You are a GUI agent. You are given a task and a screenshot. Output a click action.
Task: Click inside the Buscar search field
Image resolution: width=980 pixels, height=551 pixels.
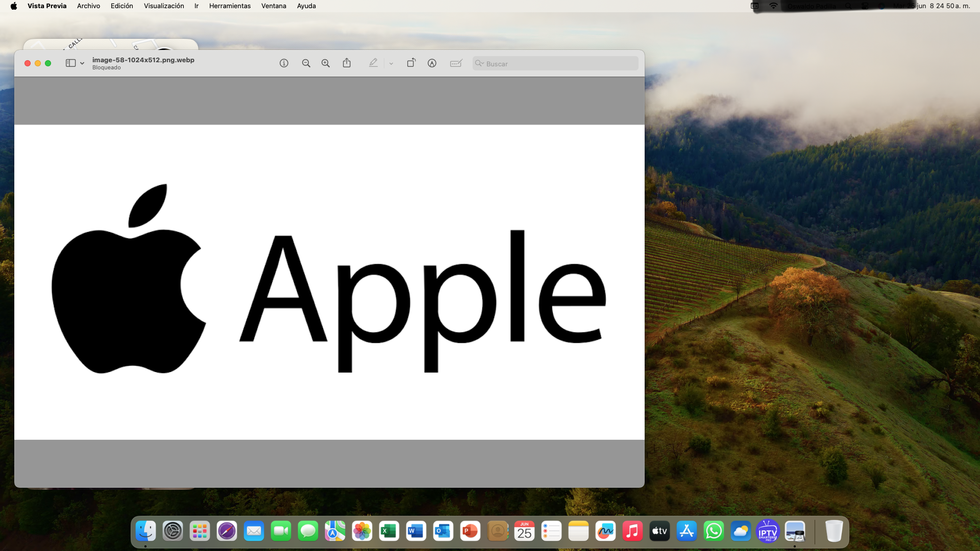(559, 64)
